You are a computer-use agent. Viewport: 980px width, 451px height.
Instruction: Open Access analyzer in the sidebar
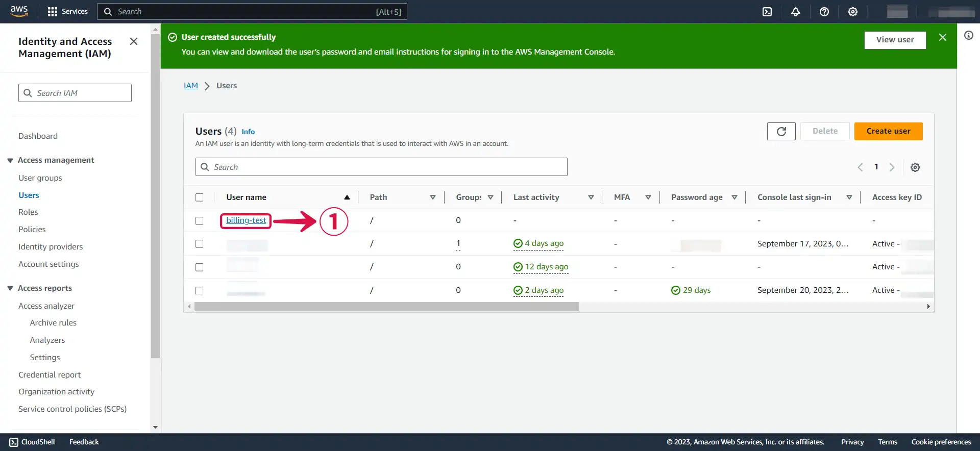click(x=46, y=306)
